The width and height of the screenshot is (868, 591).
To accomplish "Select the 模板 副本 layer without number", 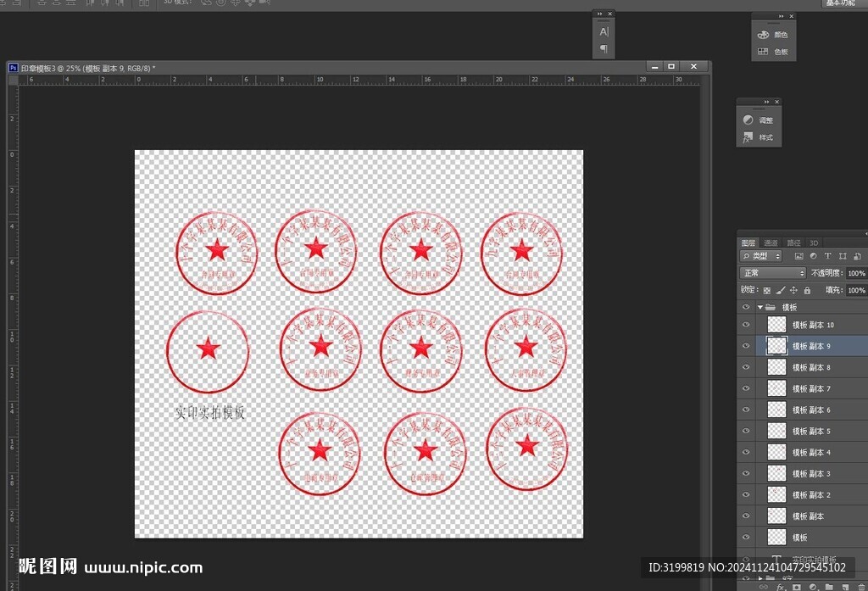I will (808, 516).
